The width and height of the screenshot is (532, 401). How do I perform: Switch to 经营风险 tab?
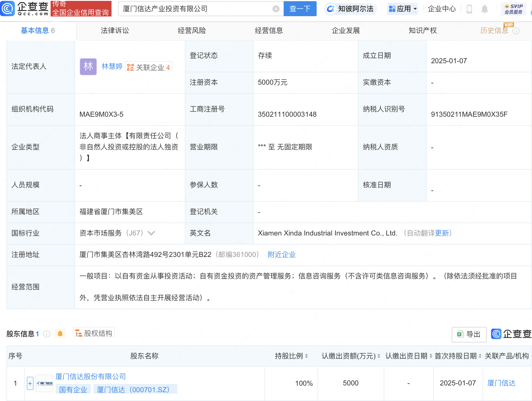(x=192, y=31)
